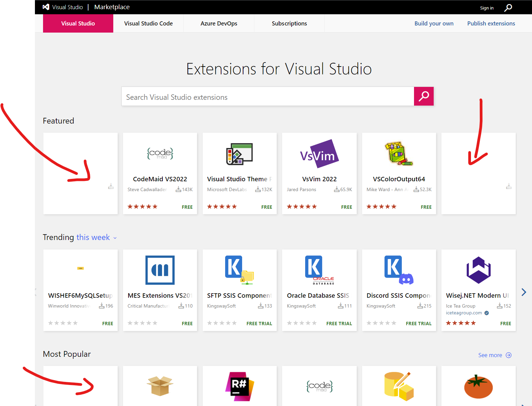The width and height of the screenshot is (532, 406).
Task: Click the Wisej.NET Modern UI title
Action: click(x=477, y=295)
